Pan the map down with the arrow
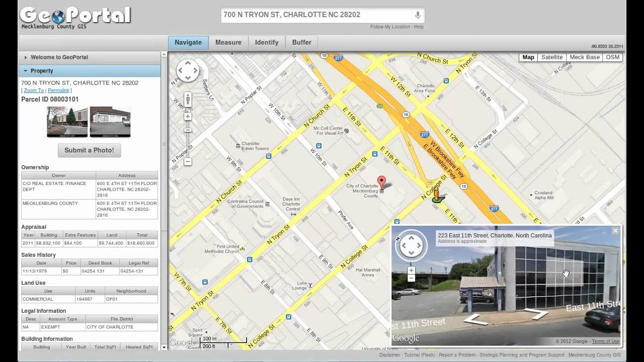Viewport: 644px width, 362px height. point(188,77)
